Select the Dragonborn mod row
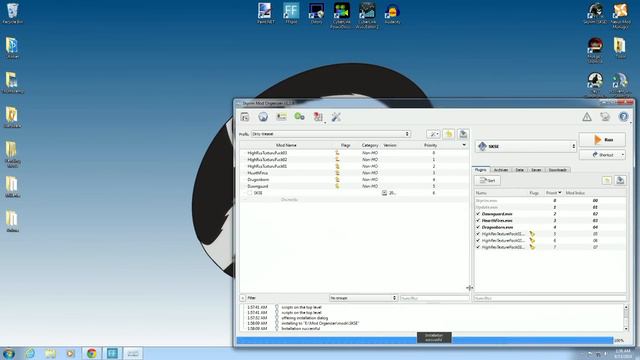The width and height of the screenshot is (640, 360). [x=353, y=179]
